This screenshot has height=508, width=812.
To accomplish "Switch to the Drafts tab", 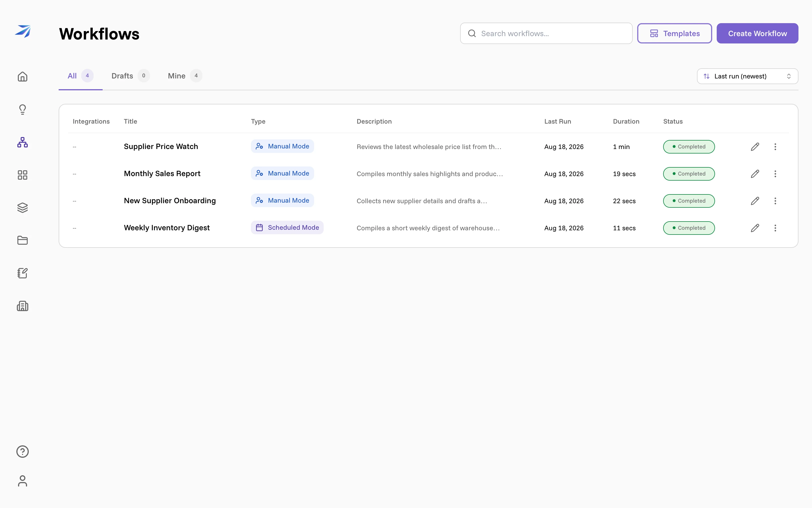I will [x=131, y=76].
